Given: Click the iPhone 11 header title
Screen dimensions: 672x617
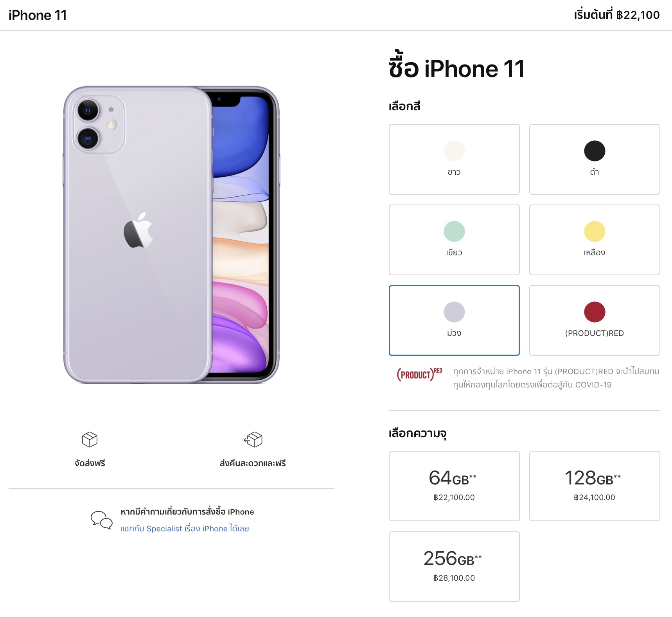Looking at the screenshot, I should (38, 15).
